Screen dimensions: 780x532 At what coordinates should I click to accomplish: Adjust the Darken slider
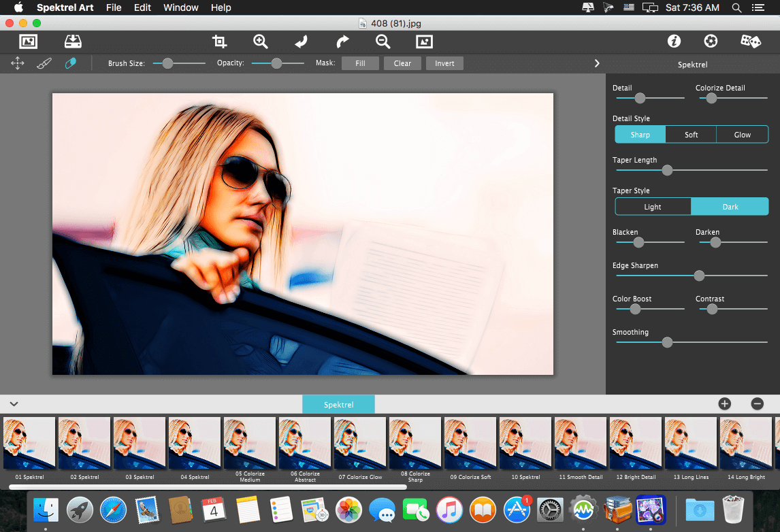[x=715, y=242]
